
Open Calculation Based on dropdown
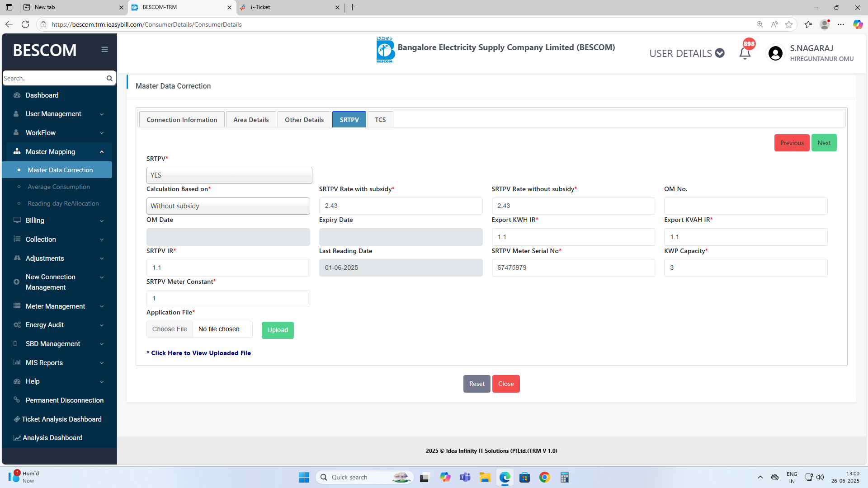pyautogui.click(x=228, y=206)
